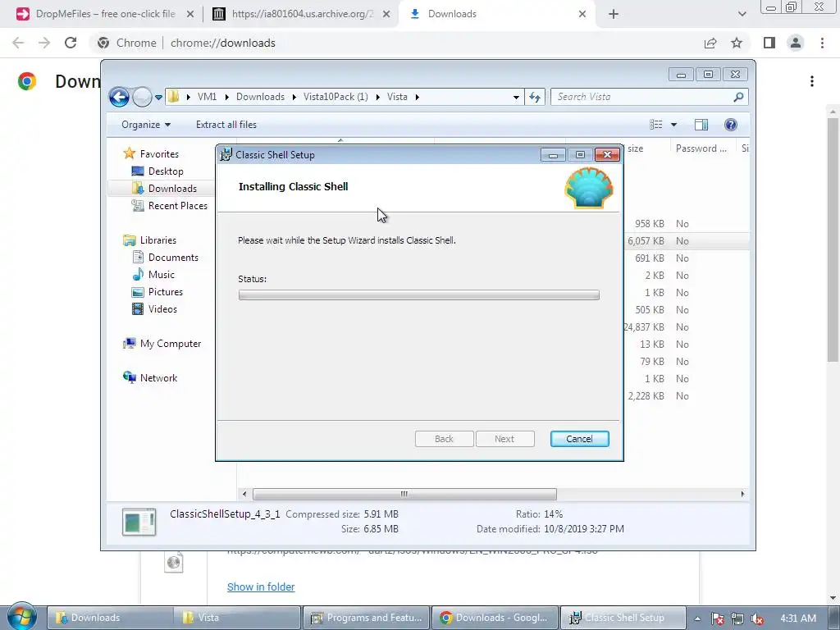Image resolution: width=840 pixels, height=630 pixels.
Task: Click the horizontal scrollbar right arrow
Action: pyautogui.click(x=742, y=494)
